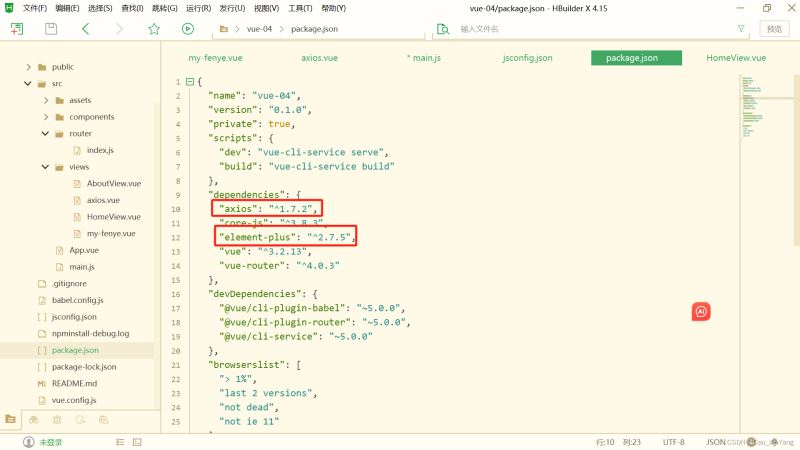This screenshot has height=450, width=800.
Task: Click the list view icon in status bar
Action: click(120, 442)
